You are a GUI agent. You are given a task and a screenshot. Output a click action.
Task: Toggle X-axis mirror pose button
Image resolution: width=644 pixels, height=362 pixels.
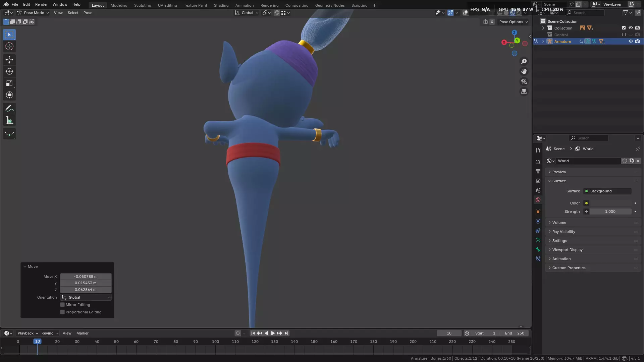492,22
